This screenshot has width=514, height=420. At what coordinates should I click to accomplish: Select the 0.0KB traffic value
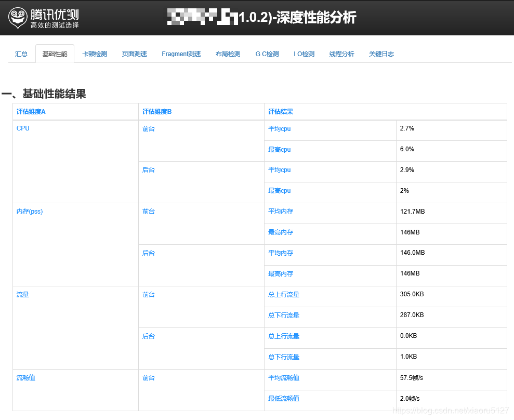[408, 336]
